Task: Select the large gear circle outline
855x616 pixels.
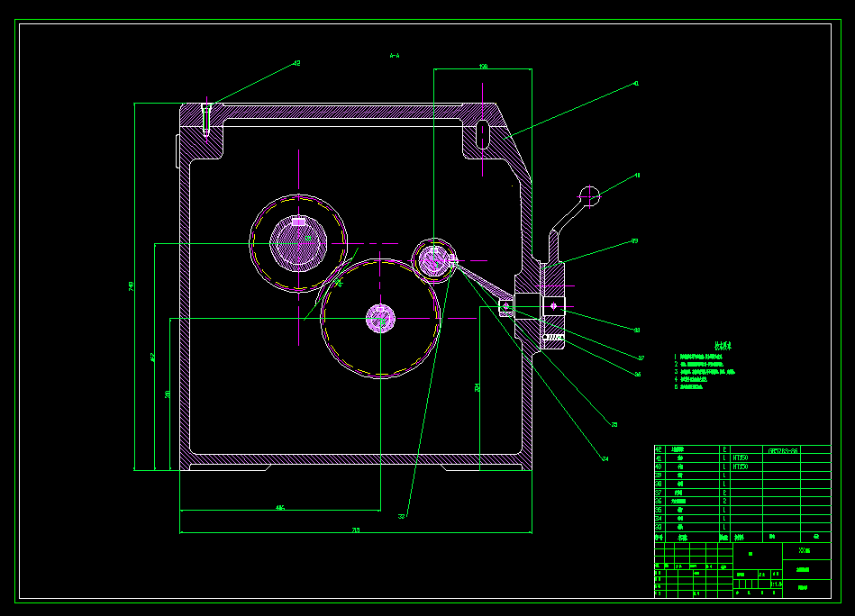Action: pos(380,319)
